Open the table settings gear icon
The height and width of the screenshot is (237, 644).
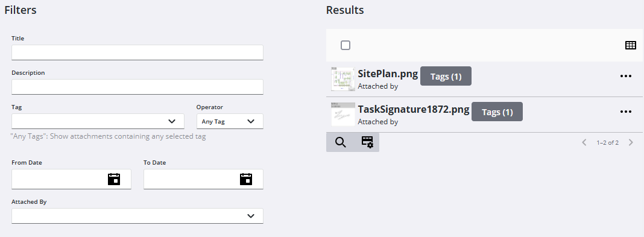point(367,142)
